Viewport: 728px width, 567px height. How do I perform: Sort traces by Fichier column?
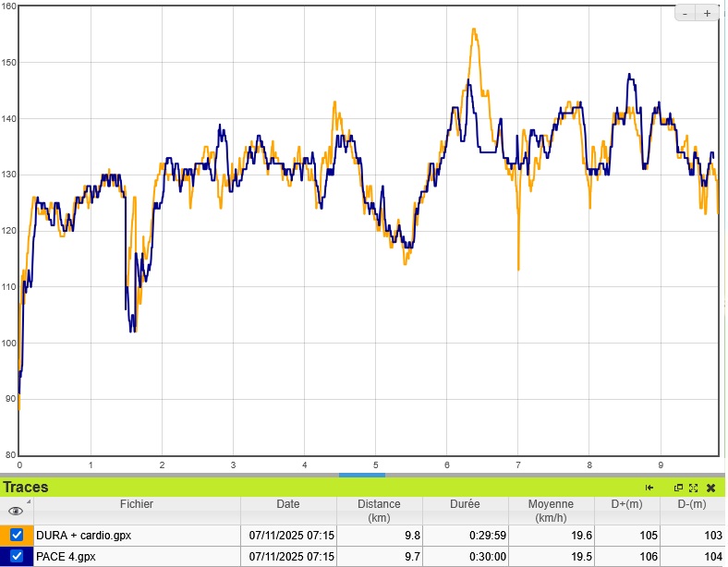[x=137, y=504]
